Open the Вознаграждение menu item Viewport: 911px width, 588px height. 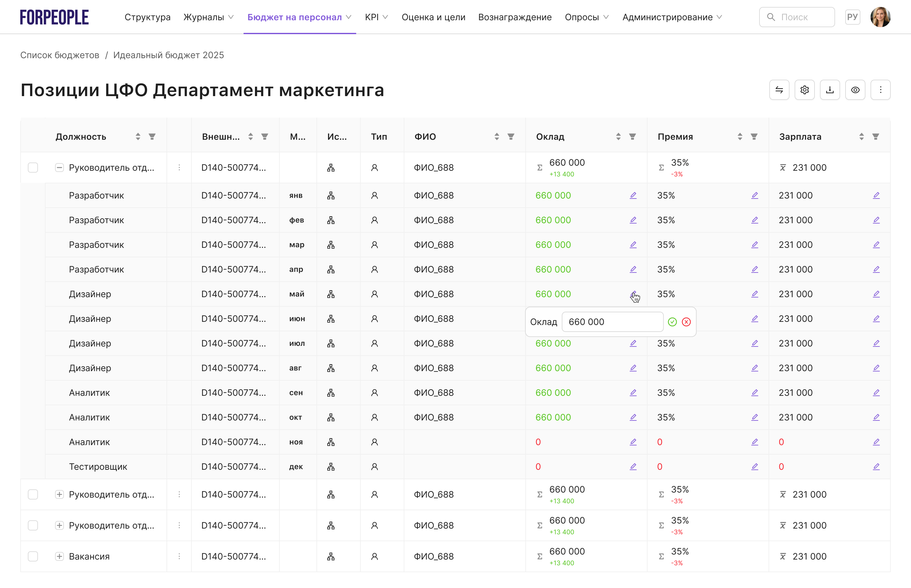click(x=515, y=17)
